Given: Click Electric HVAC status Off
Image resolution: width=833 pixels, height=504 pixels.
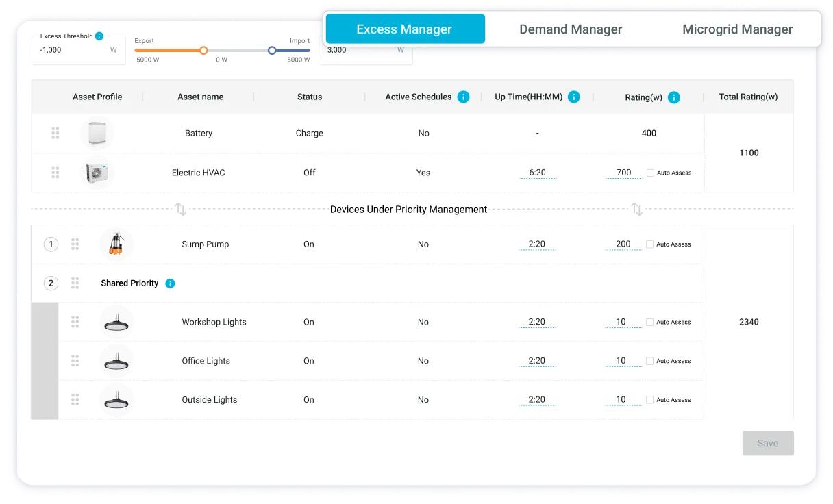Looking at the screenshot, I should click(310, 173).
